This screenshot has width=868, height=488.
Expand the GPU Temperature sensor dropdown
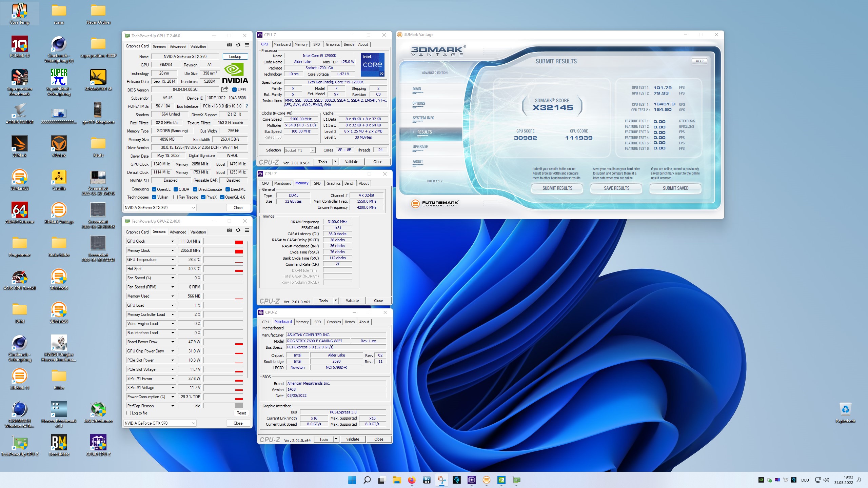pyautogui.click(x=172, y=260)
